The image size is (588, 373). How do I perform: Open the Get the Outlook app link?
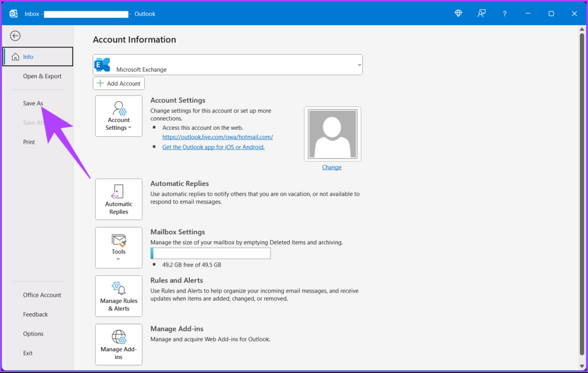pyautogui.click(x=214, y=147)
